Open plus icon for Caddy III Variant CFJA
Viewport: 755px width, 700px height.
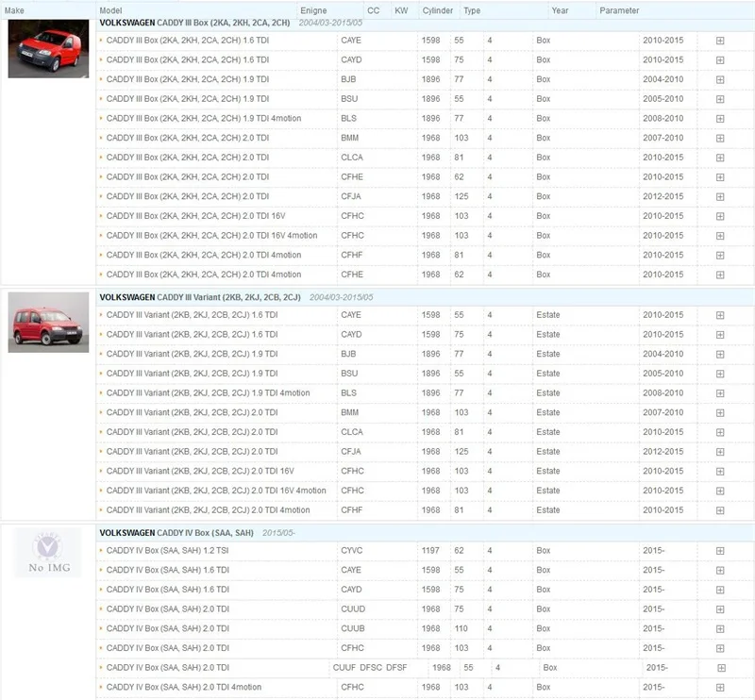pos(720,452)
